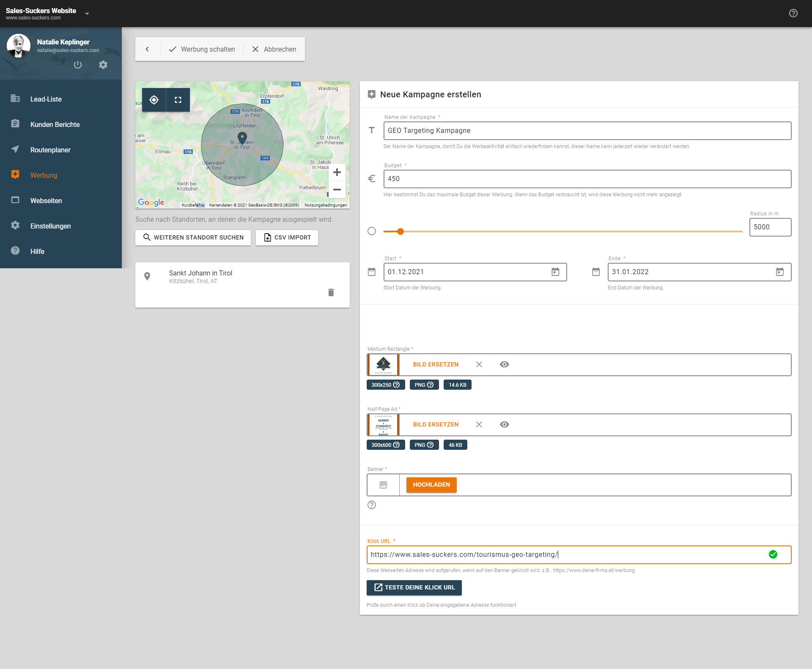Delete Sankt Johann in Tirol location
Image resolution: width=812 pixels, height=669 pixels.
(x=331, y=292)
